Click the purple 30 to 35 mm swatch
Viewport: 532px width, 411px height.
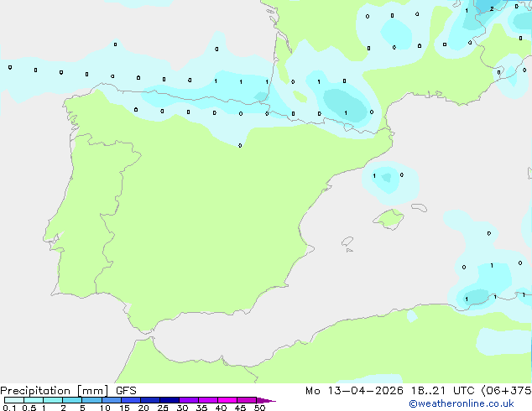(189, 400)
